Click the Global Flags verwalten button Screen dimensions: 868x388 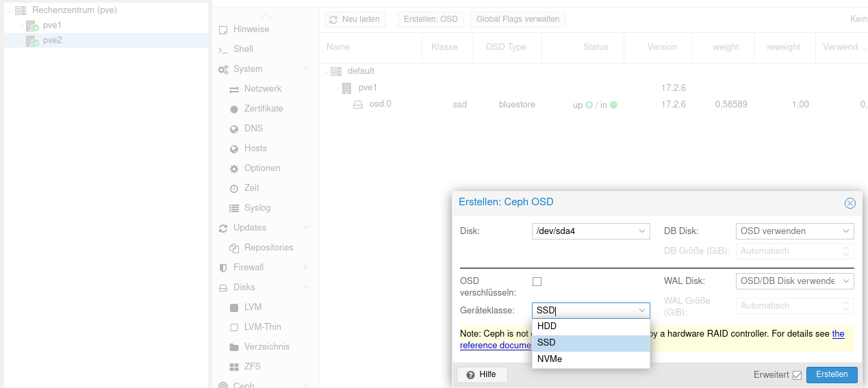(518, 20)
